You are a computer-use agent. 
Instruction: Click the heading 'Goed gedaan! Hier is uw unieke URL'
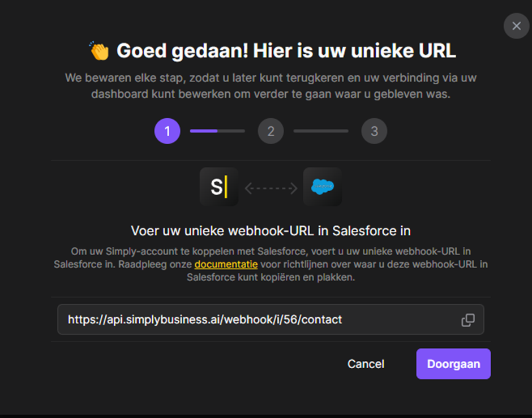coord(286,51)
